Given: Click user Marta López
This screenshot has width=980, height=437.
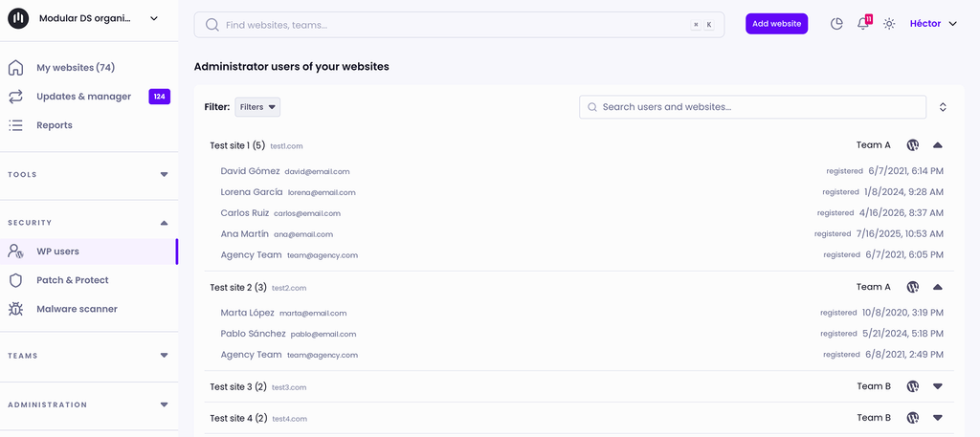Looking at the screenshot, I should coord(248,313).
